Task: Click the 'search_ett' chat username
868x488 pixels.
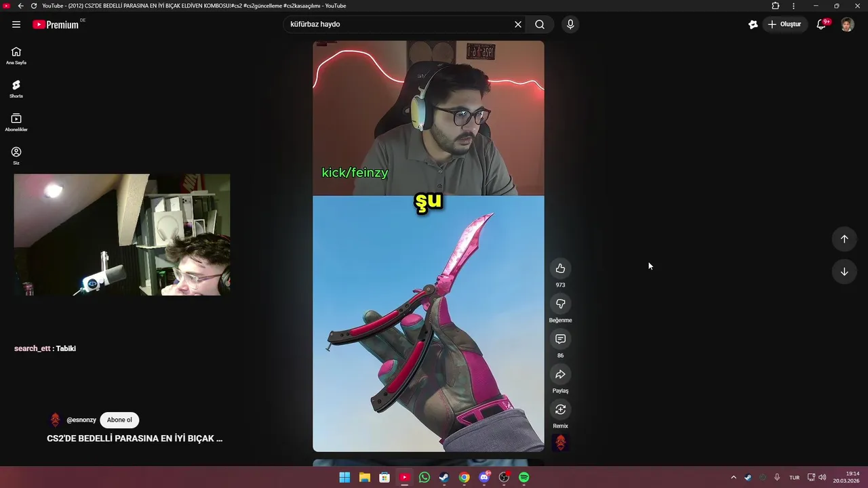Action: 33,348
